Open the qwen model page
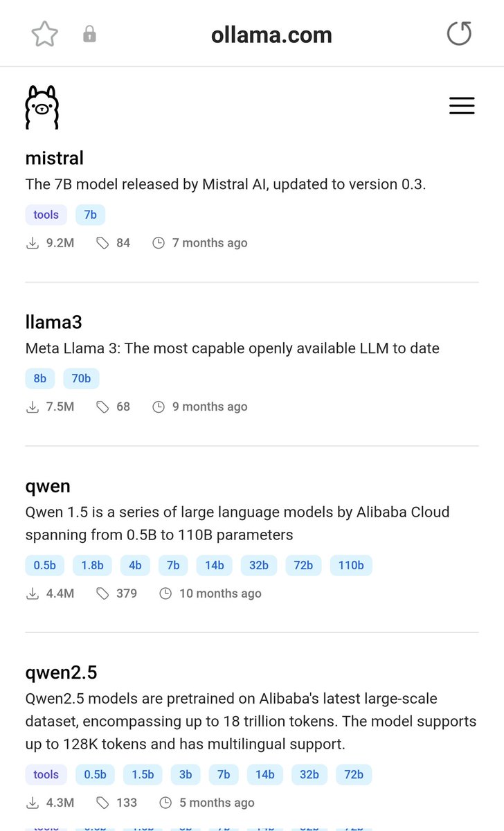This screenshot has width=504, height=831. tap(48, 486)
